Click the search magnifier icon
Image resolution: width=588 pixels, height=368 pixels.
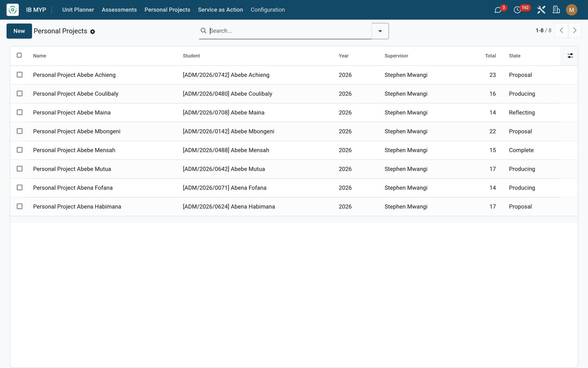coord(203,31)
